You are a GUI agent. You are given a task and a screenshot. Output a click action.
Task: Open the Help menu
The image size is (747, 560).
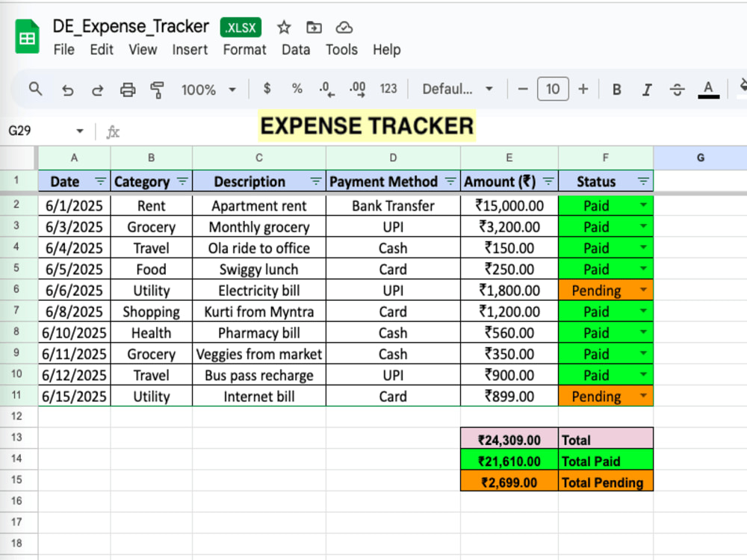click(386, 49)
